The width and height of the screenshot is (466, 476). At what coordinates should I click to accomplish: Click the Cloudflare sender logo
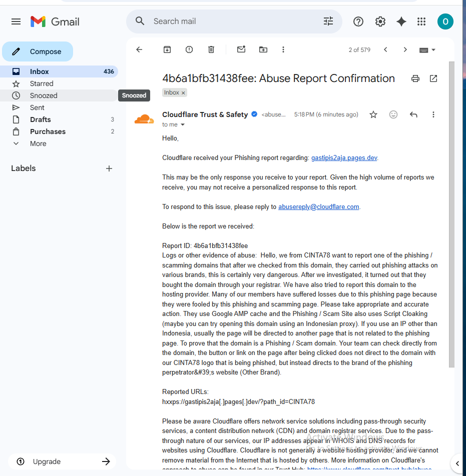(144, 119)
